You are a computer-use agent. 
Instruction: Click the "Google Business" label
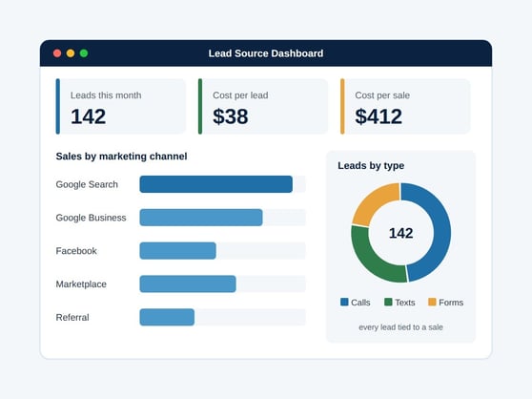[91, 218]
